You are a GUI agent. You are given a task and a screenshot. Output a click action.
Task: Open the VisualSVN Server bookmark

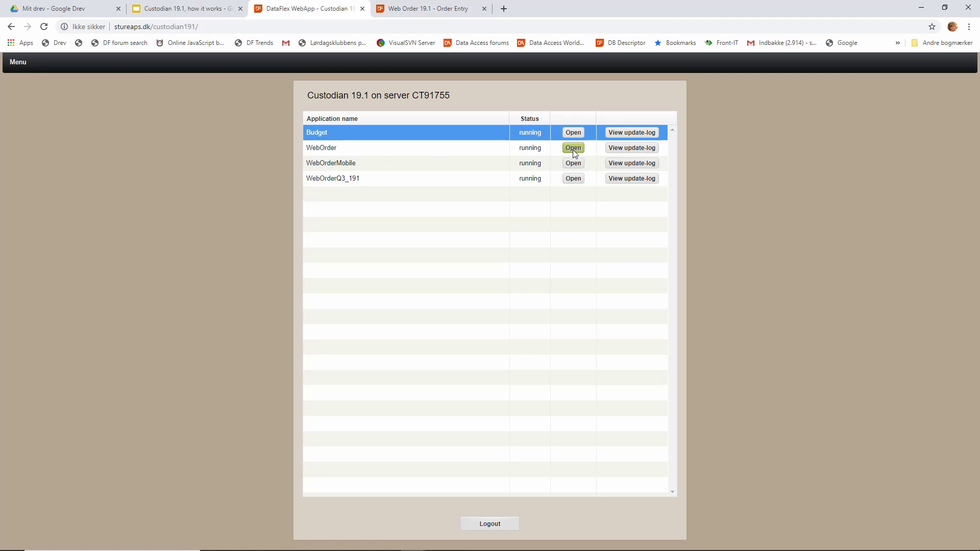[406, 43]
